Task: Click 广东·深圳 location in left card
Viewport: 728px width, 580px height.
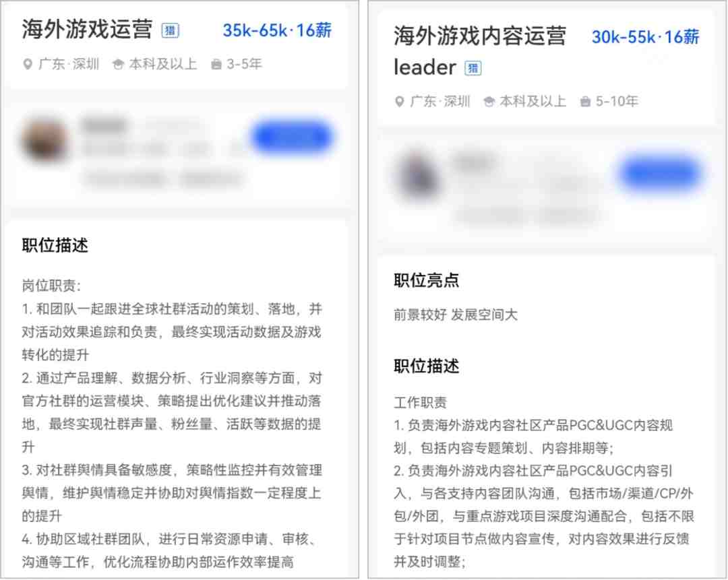Action: (69, 65)
